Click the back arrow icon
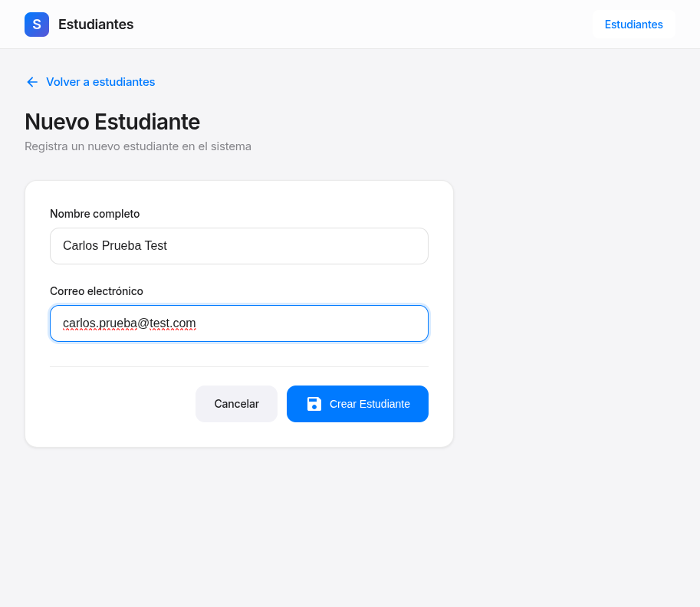The height and width of the screenshot is (607, 700). [x=32, y=82]
